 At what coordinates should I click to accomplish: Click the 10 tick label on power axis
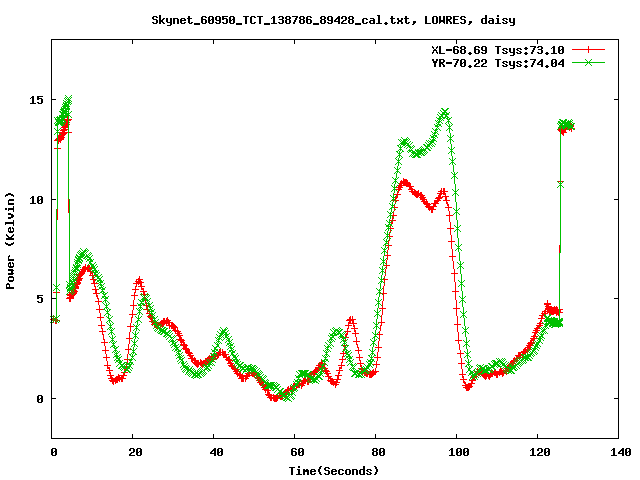tap(36, 200)
